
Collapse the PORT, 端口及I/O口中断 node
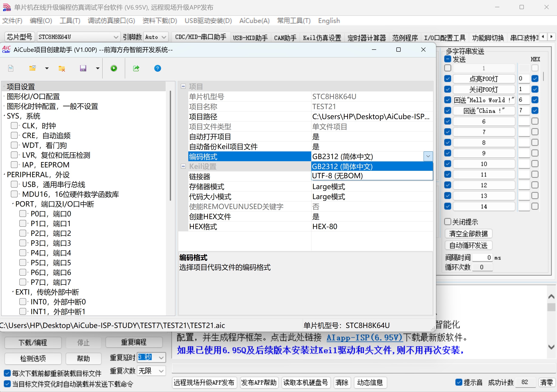[x=13, y=204]
